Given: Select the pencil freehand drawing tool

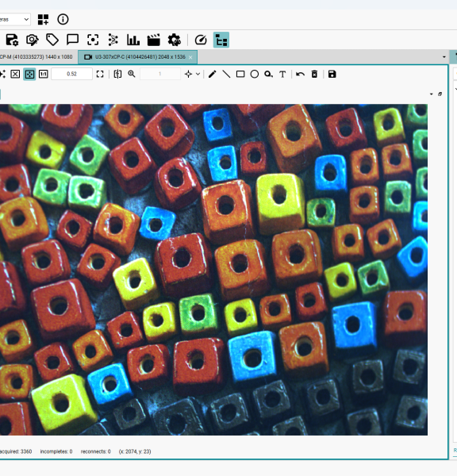Looking at the screenshot, I should click(213, 74).
